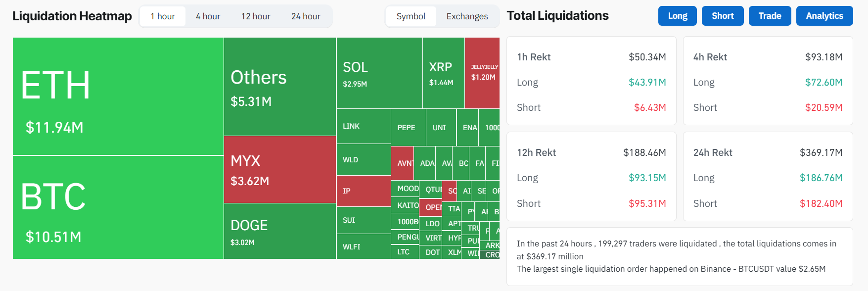Screen dimensions: 868x291
Task: Select the 1 hour timeframe
Action: 163,16
